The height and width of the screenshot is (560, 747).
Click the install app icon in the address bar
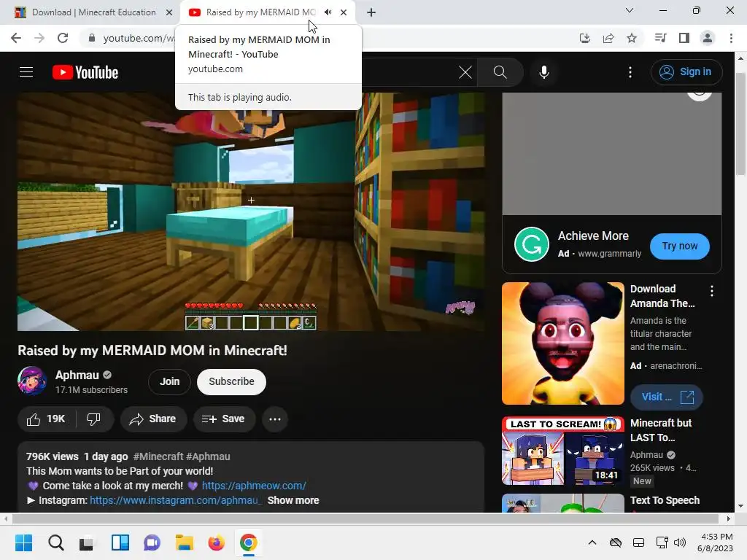point(585,38)
